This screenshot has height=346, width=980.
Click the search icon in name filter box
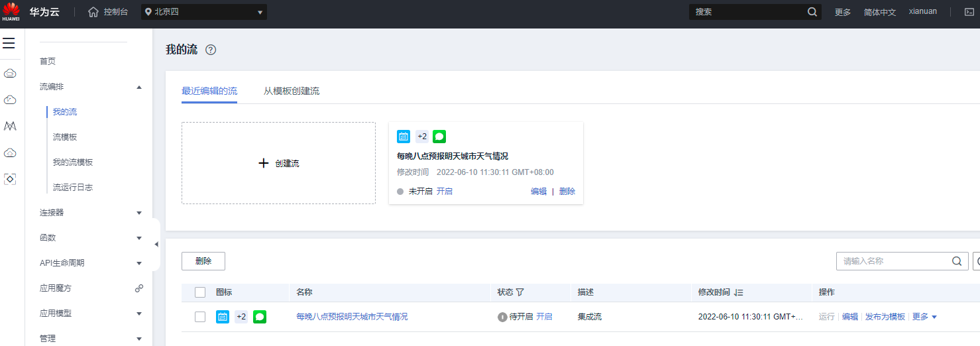956,261
